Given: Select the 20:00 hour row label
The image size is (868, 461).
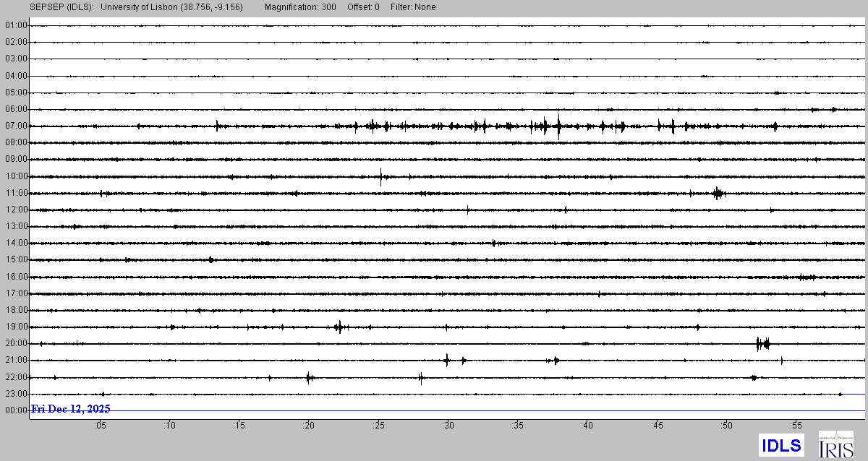Looking at the screenshot, I should point(16,344).
